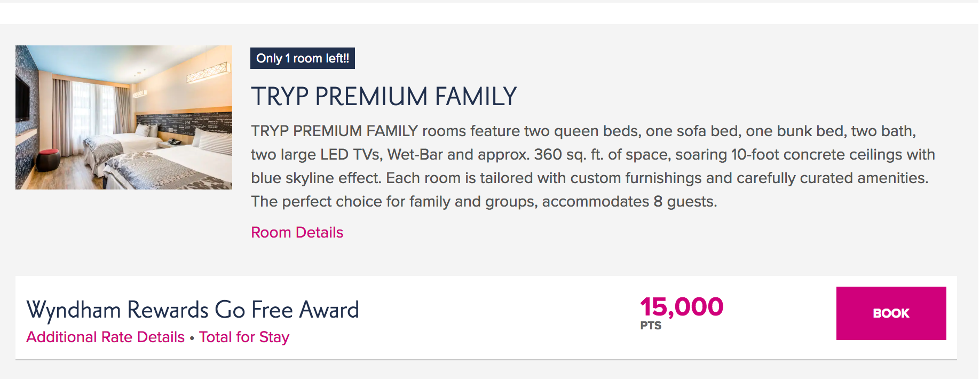Select the Wyndham Rewards Go Free Award rate title
This screenshot has height=379, width=980.
pos(192,310)
